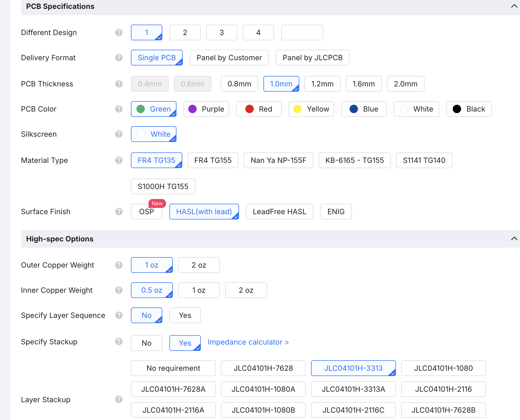The width and height of the screenshot is (520, 420).
Task: Open help icon for Material Type
Action: point(119,160)
